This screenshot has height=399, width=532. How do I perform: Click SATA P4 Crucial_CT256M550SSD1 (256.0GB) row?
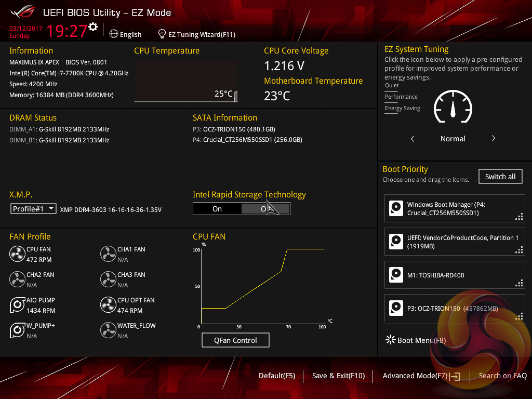coord(248,140)
